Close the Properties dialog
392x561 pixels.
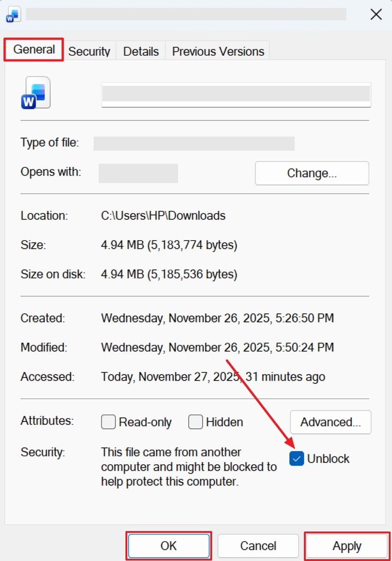[376, 14]
